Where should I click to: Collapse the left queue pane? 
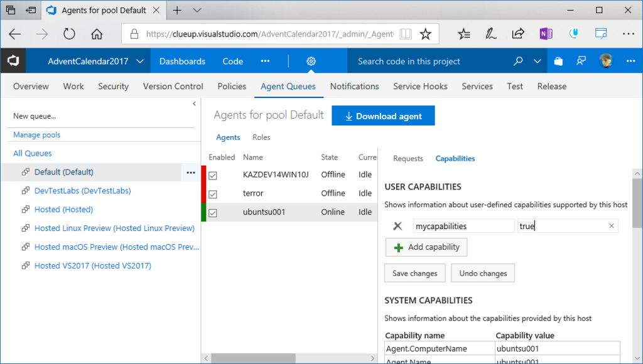(194, 104)
